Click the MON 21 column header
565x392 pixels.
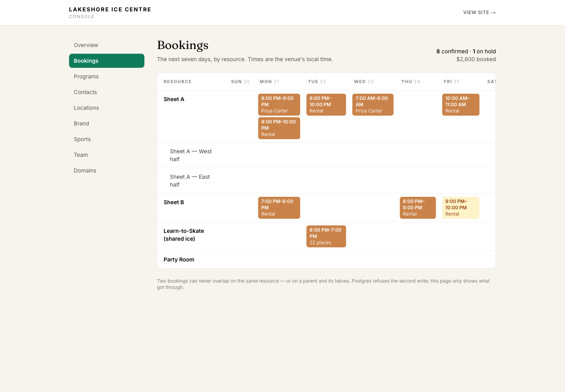[x=270, y=82]
